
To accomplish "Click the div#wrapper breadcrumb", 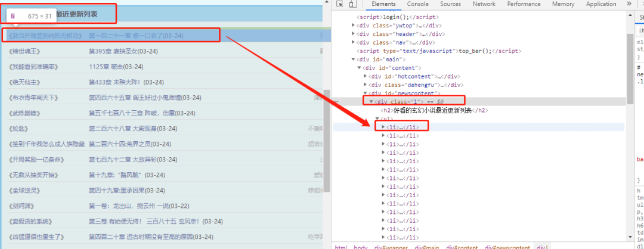I will pyautogui.click(x=391, y=248).
